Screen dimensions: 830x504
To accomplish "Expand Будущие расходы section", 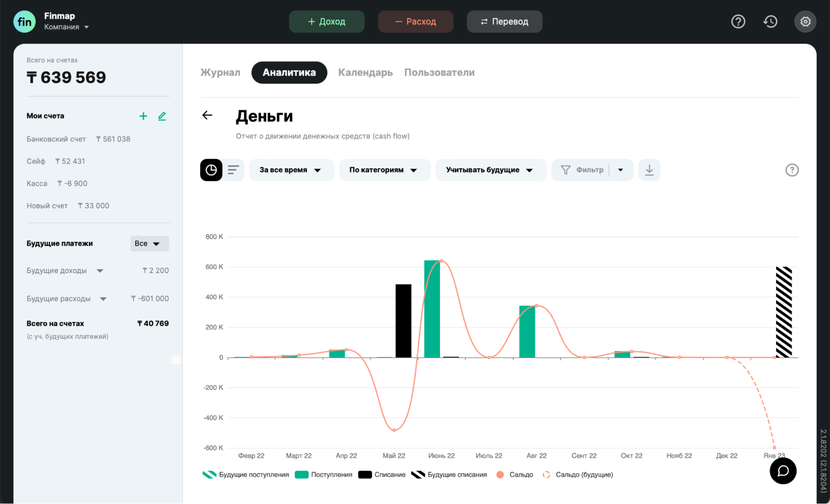I will (x=103, y=299).
